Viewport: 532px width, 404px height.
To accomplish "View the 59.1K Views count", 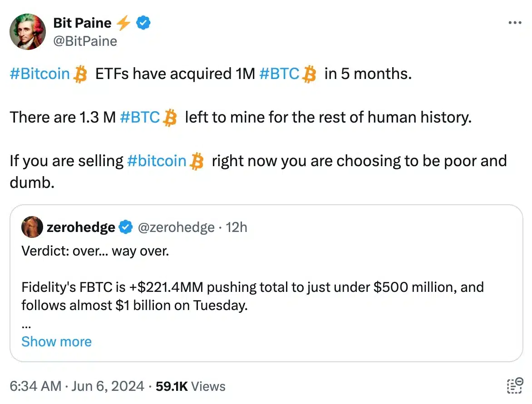I will [x=191, y=386].
